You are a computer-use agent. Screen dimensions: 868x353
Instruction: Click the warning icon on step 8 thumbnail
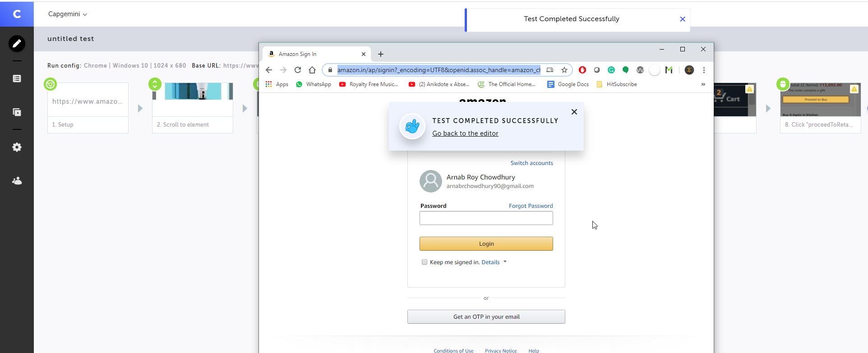(x=854, y=89)
